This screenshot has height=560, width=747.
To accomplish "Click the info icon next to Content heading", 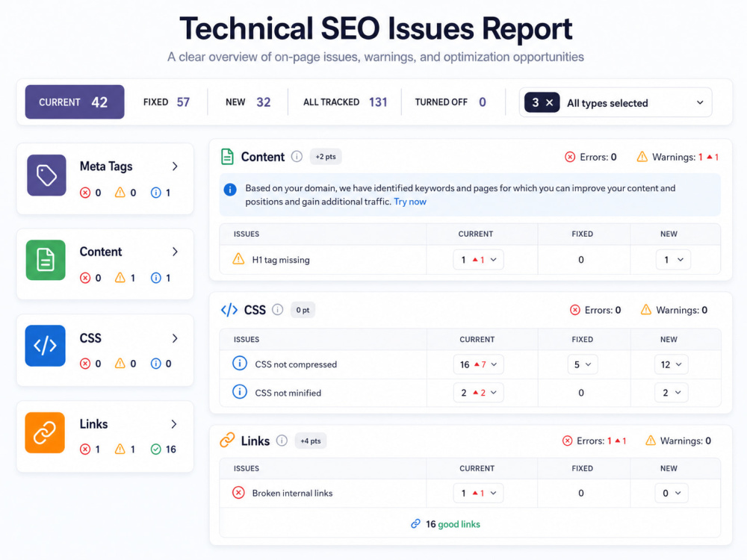I will coord(297,157).
